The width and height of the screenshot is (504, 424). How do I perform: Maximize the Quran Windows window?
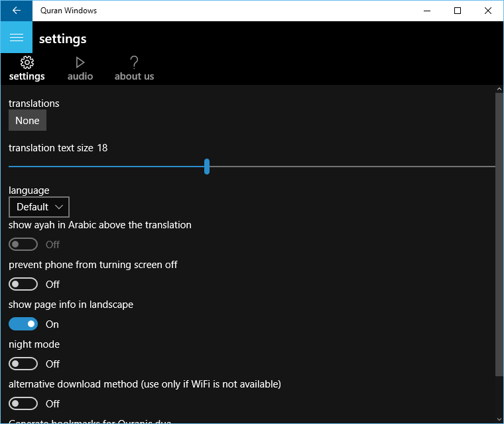pyautogui.click(x=458, y=11)
